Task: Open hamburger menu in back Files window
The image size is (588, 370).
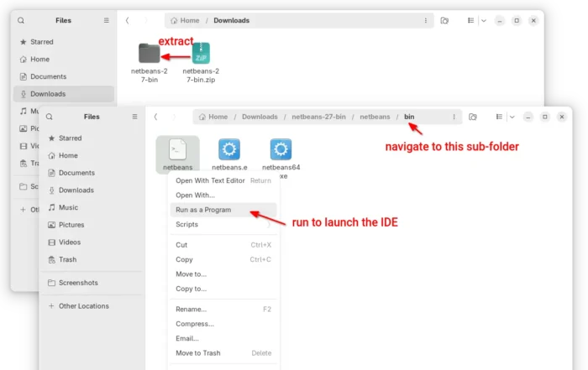Action: coord(107,20)
